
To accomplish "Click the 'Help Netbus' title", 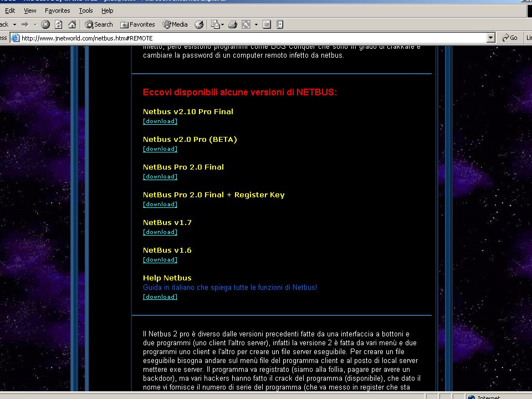I will click(x=167, y=278).
